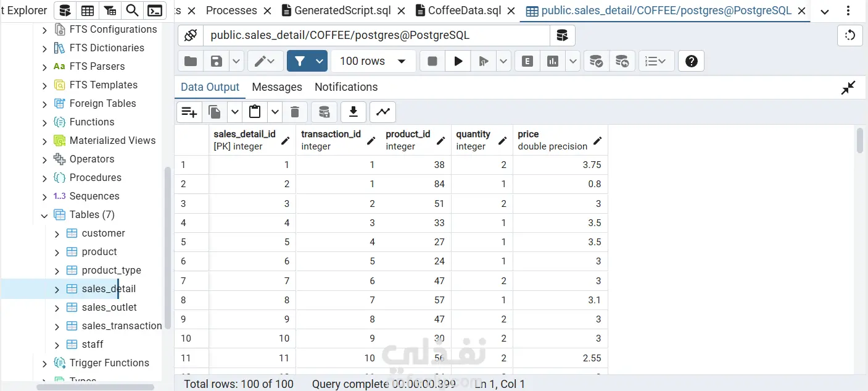Image resolution: width=868 pixels, height=391 pixels.
Task: Click the Explain (E) button
Action: point(527,61)
